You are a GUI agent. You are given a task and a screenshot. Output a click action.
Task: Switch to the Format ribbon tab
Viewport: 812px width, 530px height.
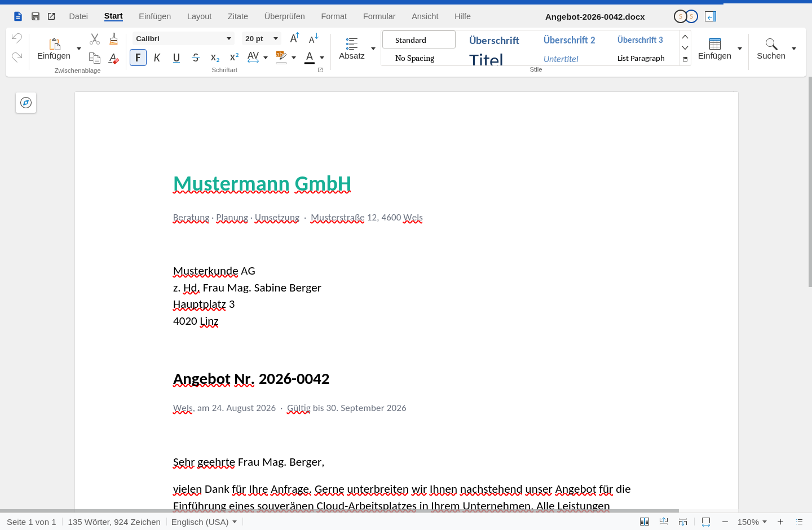334,16
